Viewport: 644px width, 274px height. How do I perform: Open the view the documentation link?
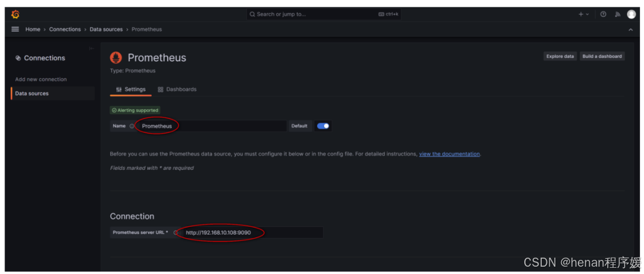point(449,154)
